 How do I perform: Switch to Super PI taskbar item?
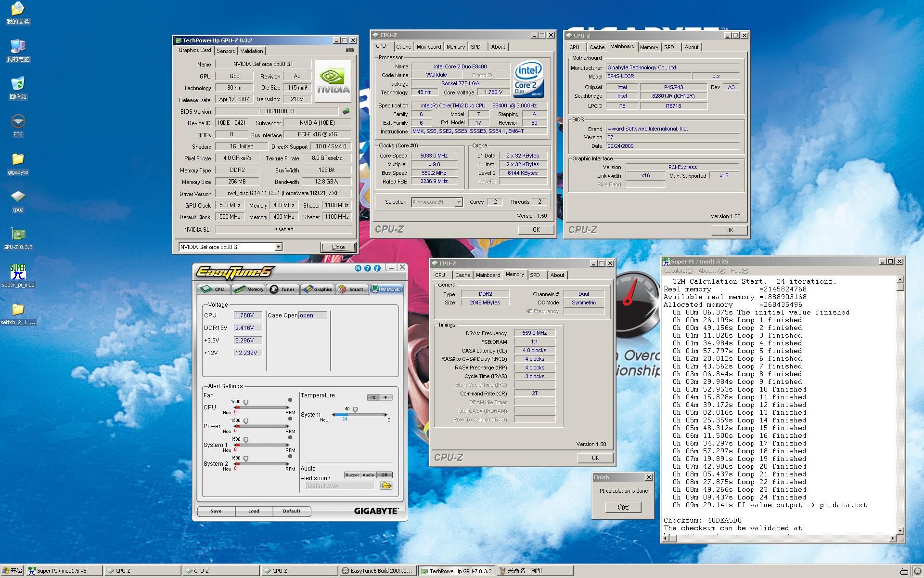(x=64, y=571)
